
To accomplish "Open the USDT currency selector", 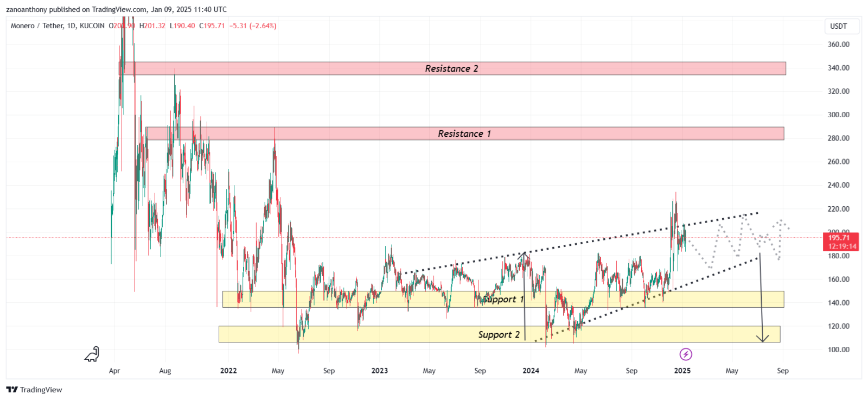I will tap(838, 26).
